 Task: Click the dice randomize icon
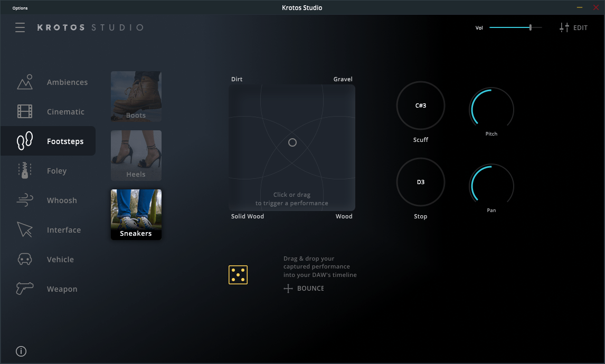click(x=238, y=274)
